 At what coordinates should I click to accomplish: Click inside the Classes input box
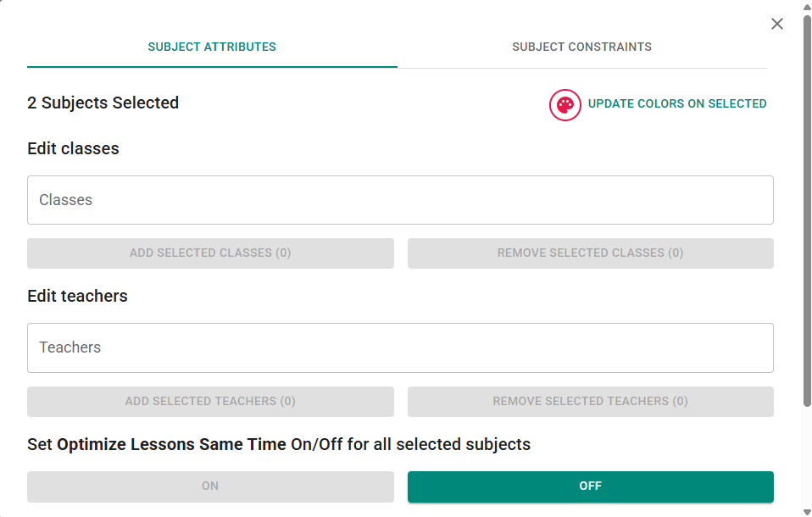point(400,200)
